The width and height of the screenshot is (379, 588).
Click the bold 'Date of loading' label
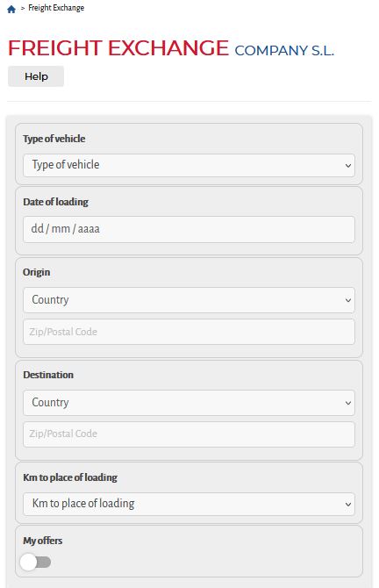(56, 202)
